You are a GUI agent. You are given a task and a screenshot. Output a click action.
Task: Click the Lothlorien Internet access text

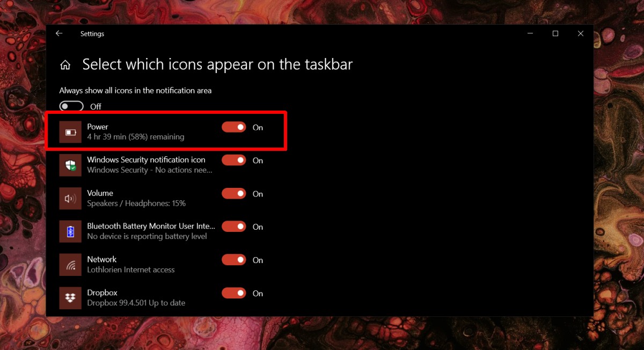130,270
